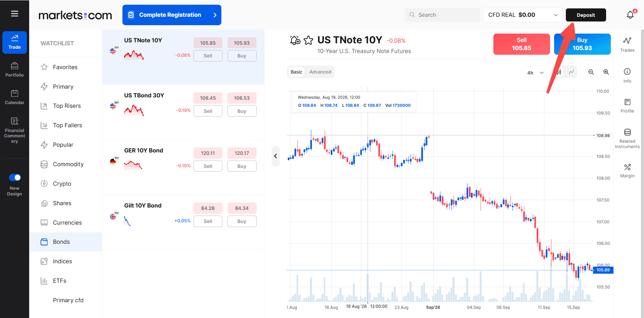
Task: Open Trades panel icon
Action: tap(627, 44)
